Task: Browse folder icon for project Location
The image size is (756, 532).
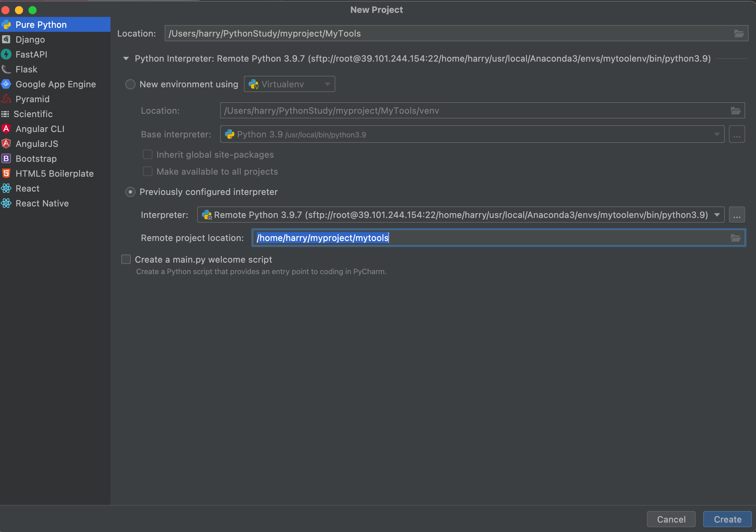Action: 739,34
